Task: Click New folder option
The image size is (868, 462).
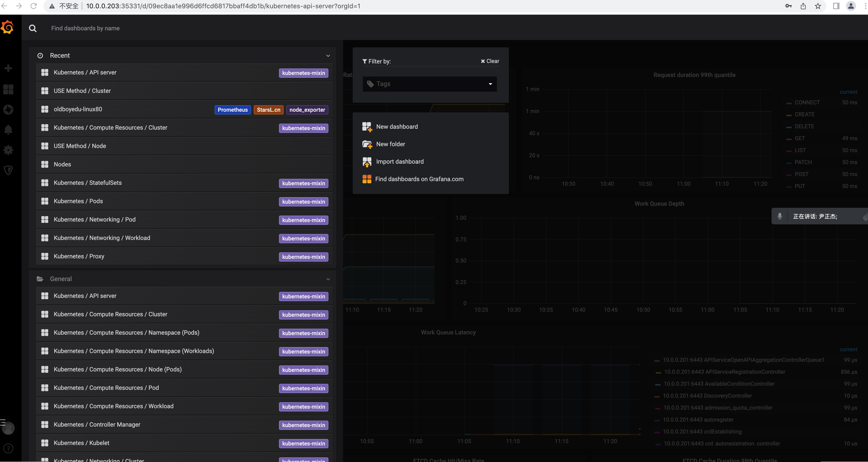Action: click(390, 144)
